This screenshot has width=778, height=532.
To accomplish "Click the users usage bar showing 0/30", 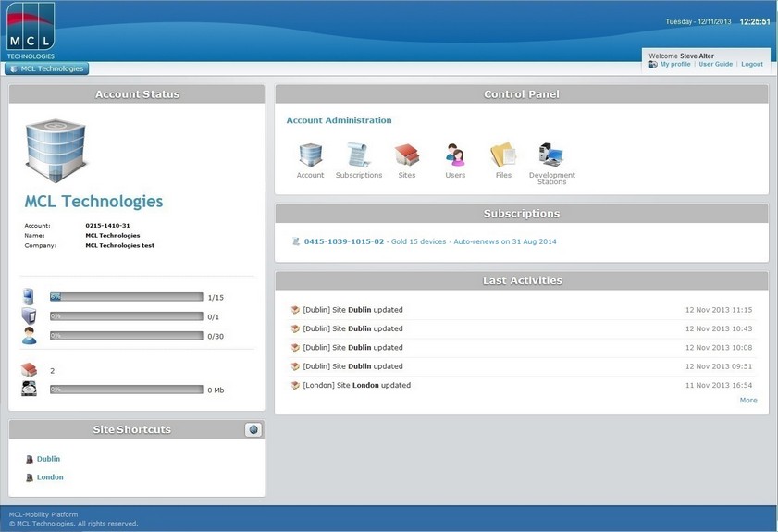I will (127, 336).
